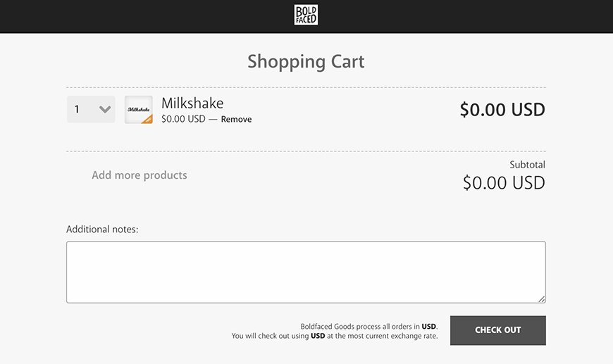Screen dimensions: 613x364
Task: Click the Boldfaced logo in the header
Action: click(306, 15)
